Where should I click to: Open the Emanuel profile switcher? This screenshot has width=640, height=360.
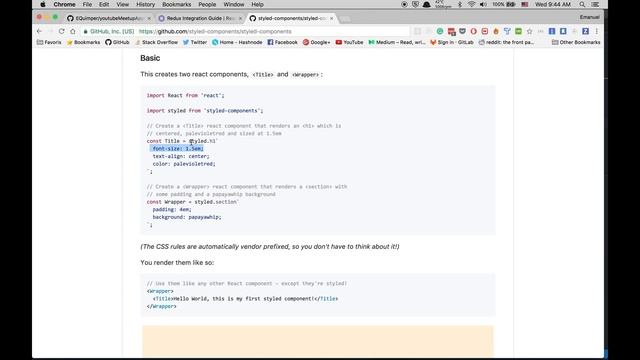pyautogui.click(x=590, y=17)
